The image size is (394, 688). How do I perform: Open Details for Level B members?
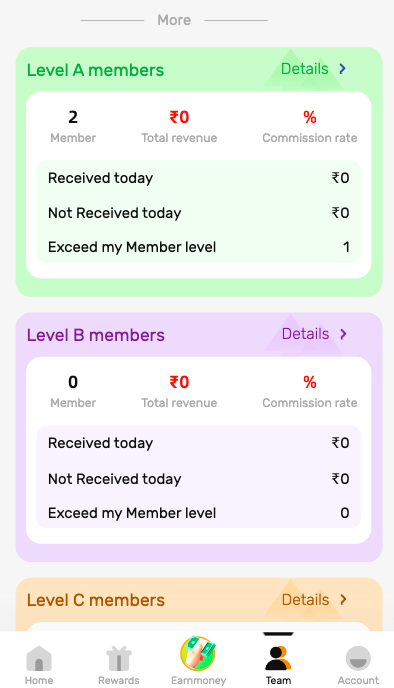(305, 334)
